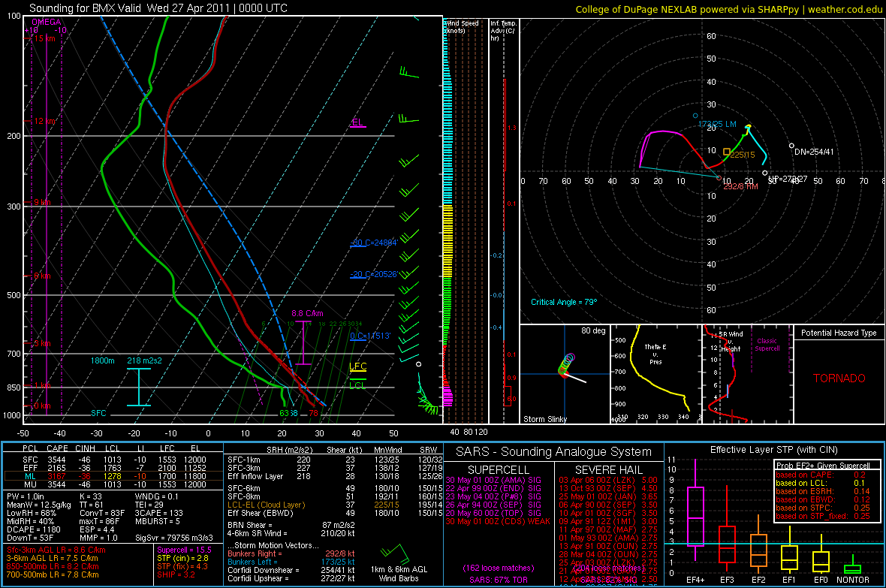
Task: Click the Sfc-3km AGL LR = 8.6 C/km line
Action: tap(56, 550)
